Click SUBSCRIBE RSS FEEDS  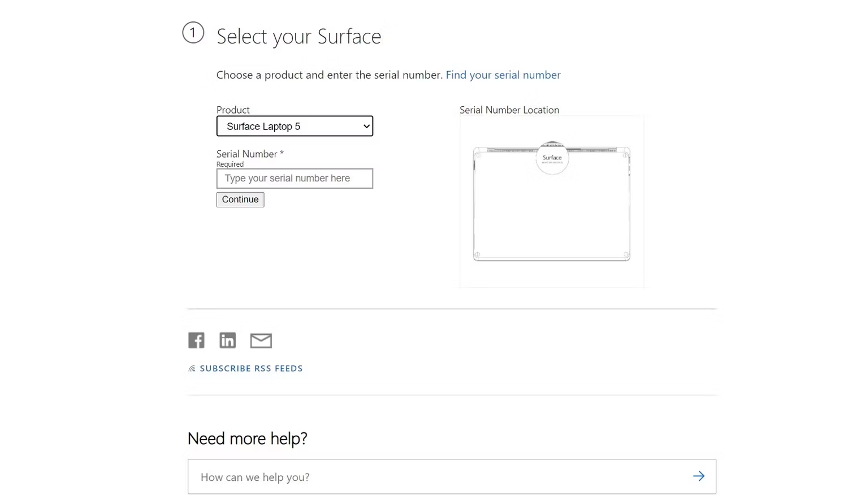click(x=251, y=368)
